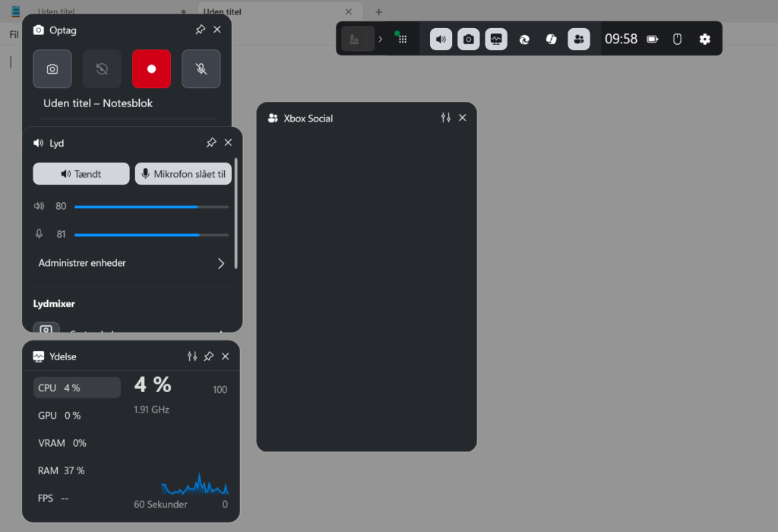Select the GPU 0 % metric
The height and width of the screenshot is (532, 778).
[x=77, y=416]
